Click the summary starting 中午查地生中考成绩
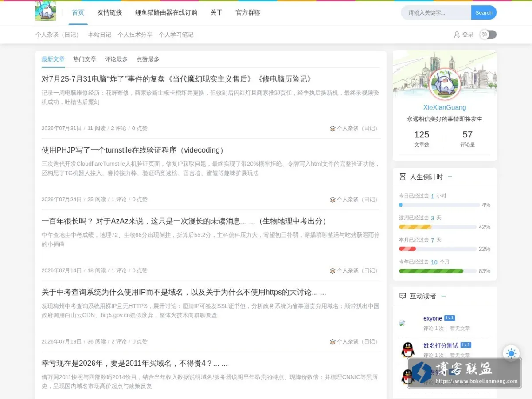Image resolution: width=532 pixels, height=399 pixels. pos(211,239)
